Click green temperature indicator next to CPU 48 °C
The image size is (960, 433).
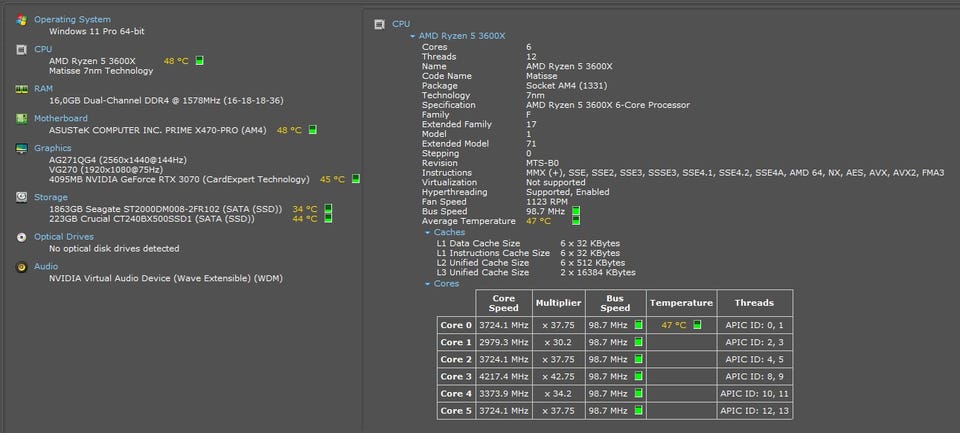click(199, 61)
